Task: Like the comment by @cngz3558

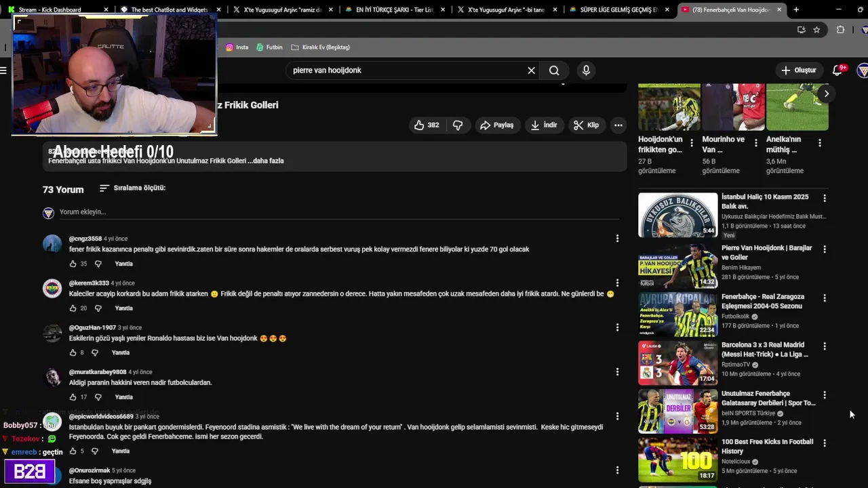Action: pyautogui.click(x=73, y=264)
